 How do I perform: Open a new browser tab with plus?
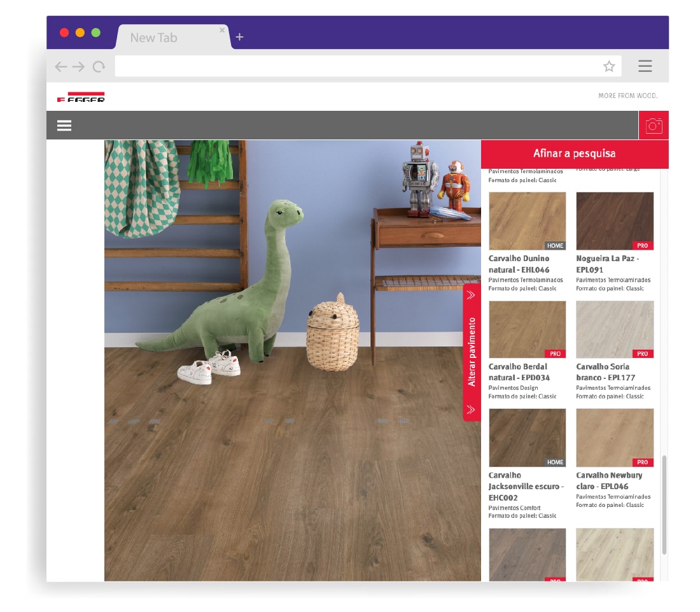pos(239,38)
